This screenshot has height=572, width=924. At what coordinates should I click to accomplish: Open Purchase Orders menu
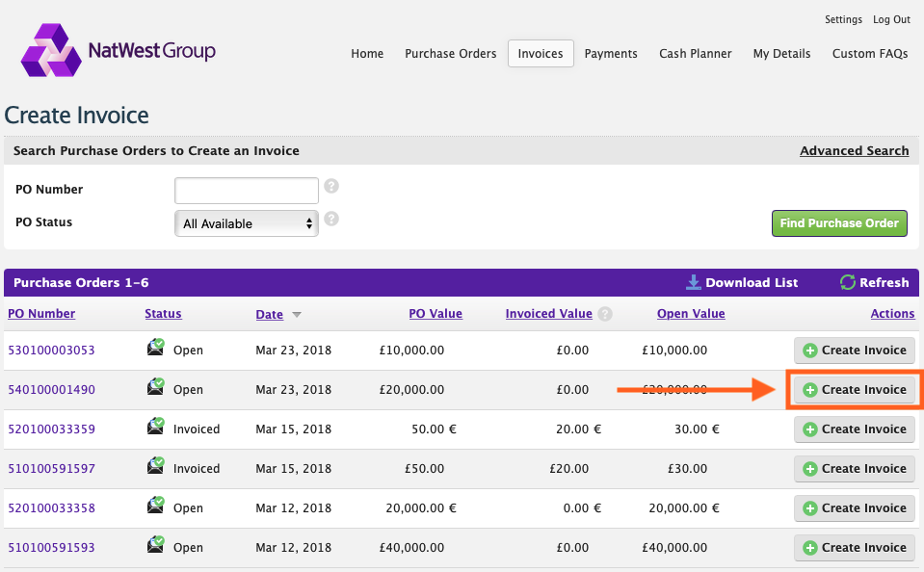(451, 54)
